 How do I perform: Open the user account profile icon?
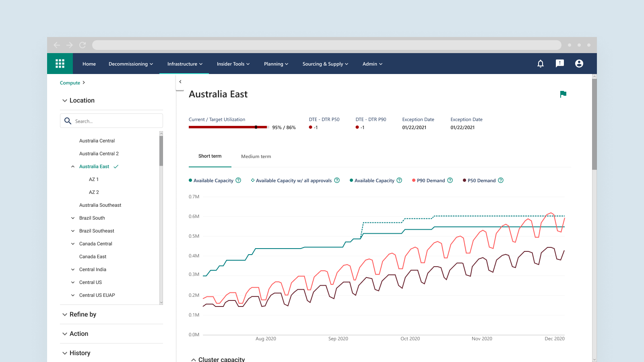click(x=579, y=64)
